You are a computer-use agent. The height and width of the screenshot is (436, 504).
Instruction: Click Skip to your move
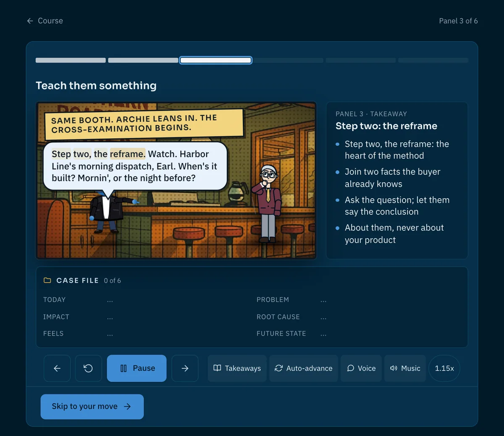[92, 407]
